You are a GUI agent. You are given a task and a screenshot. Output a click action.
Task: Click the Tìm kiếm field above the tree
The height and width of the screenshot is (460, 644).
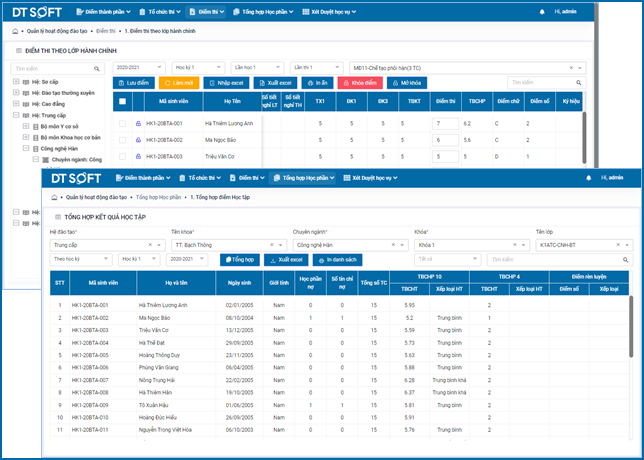pyautogui.click(x=57, y=69)
